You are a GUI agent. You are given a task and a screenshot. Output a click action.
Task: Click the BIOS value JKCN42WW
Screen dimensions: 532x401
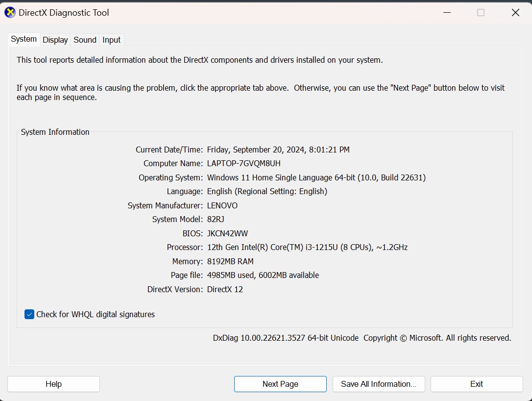pos(227,234)
